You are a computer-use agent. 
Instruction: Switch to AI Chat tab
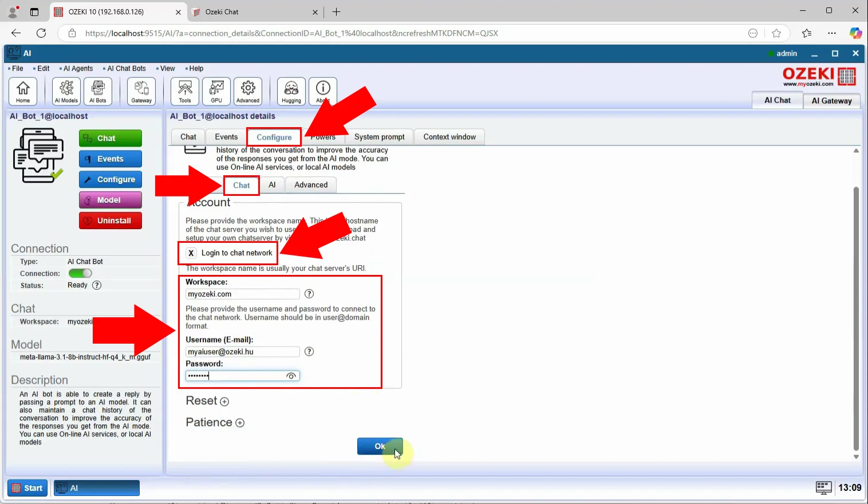click(x=778, y=100)
